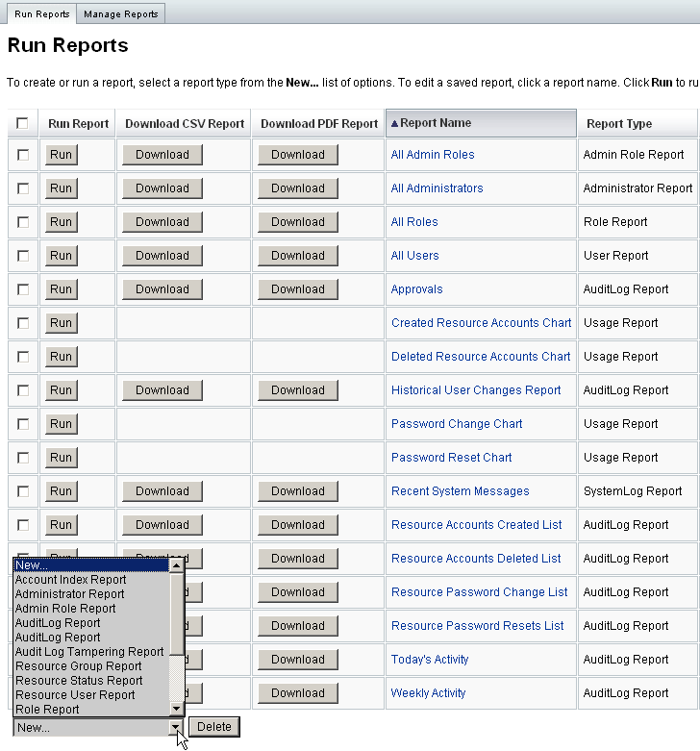Open Resource Password Resets List link

pos(477,626)
